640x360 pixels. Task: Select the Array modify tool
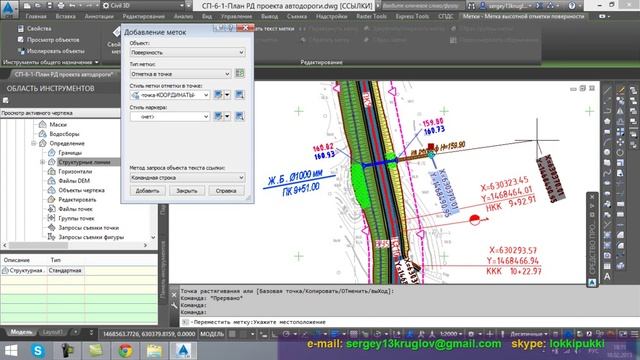[620, 131]
